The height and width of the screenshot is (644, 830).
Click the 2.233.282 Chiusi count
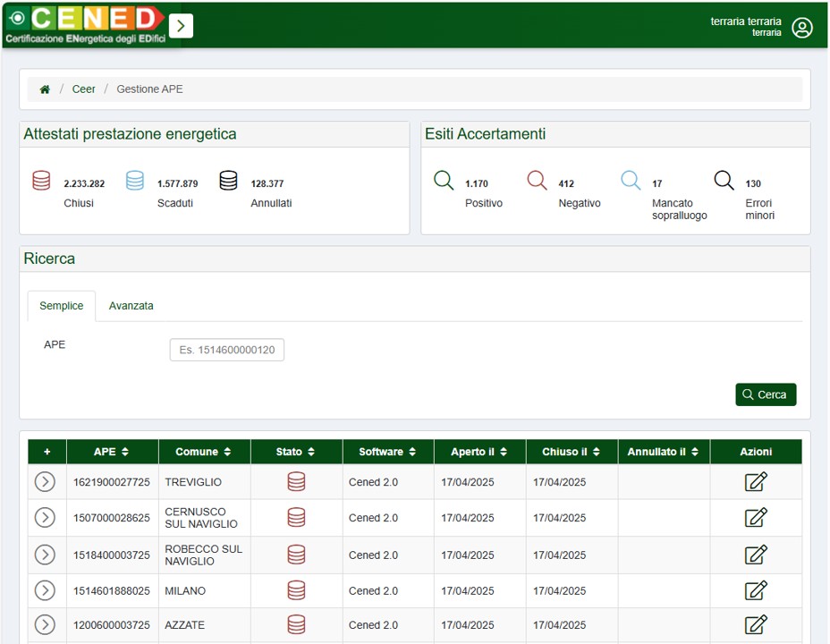point(84,183)
